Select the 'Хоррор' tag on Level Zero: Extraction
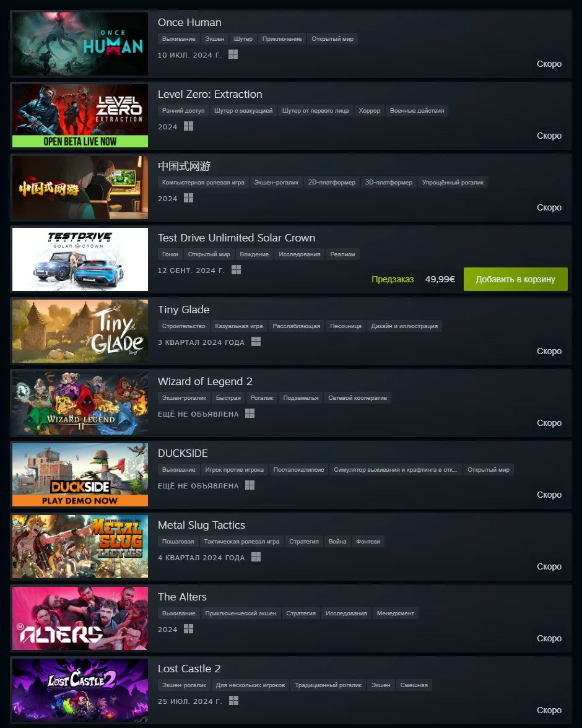The width and height of the screenshot is (582, 728). (x=369, y=110)
